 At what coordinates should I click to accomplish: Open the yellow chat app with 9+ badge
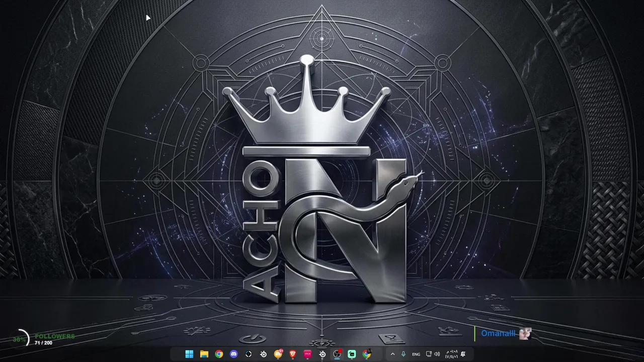click(x=278, y=354)
